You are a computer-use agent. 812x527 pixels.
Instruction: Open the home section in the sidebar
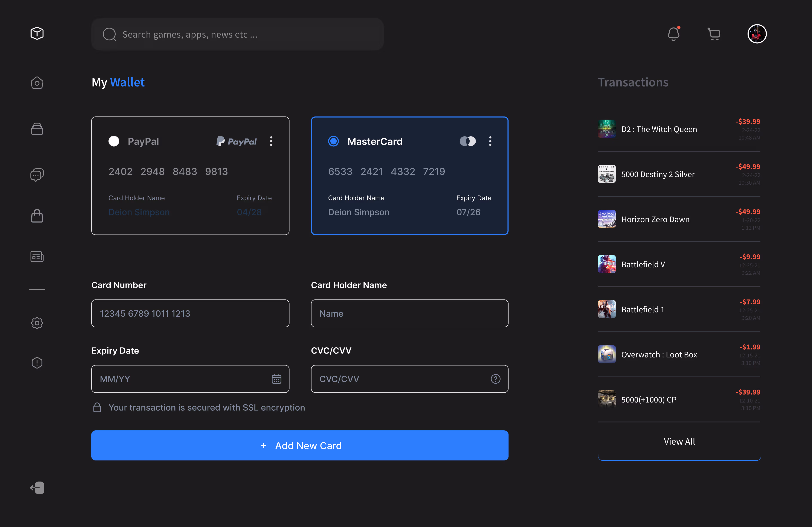(37, 83)
